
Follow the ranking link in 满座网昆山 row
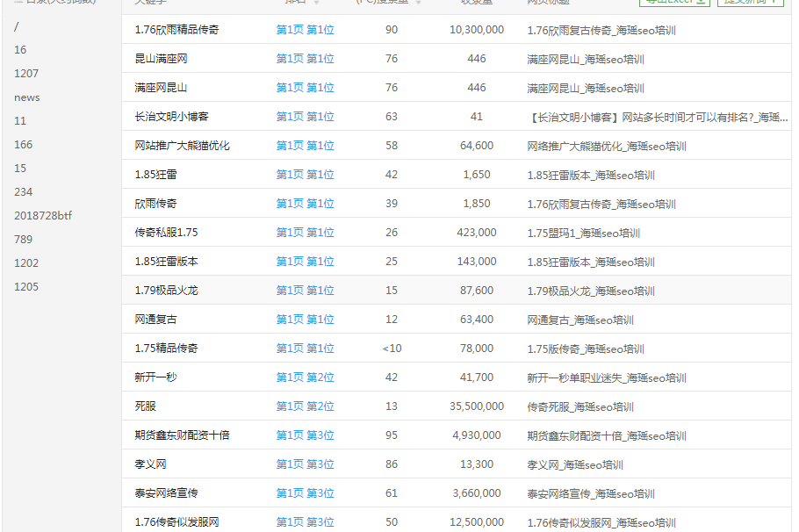(x=306, y=88)
